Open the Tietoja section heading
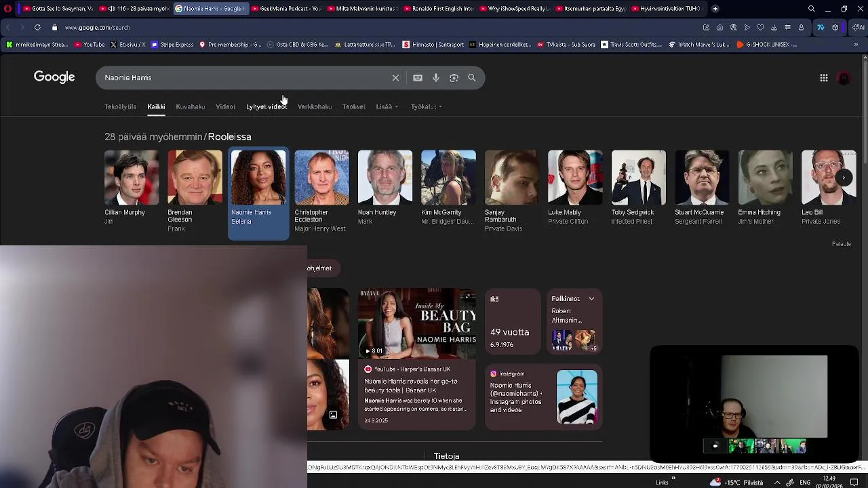 click(446, 456)
